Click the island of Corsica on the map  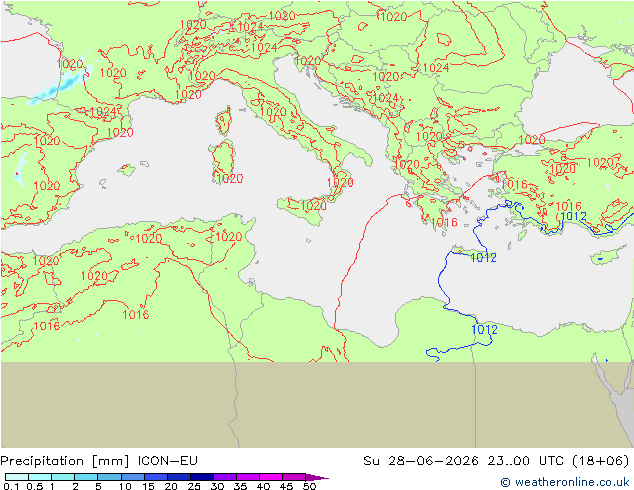pos(224,120)
